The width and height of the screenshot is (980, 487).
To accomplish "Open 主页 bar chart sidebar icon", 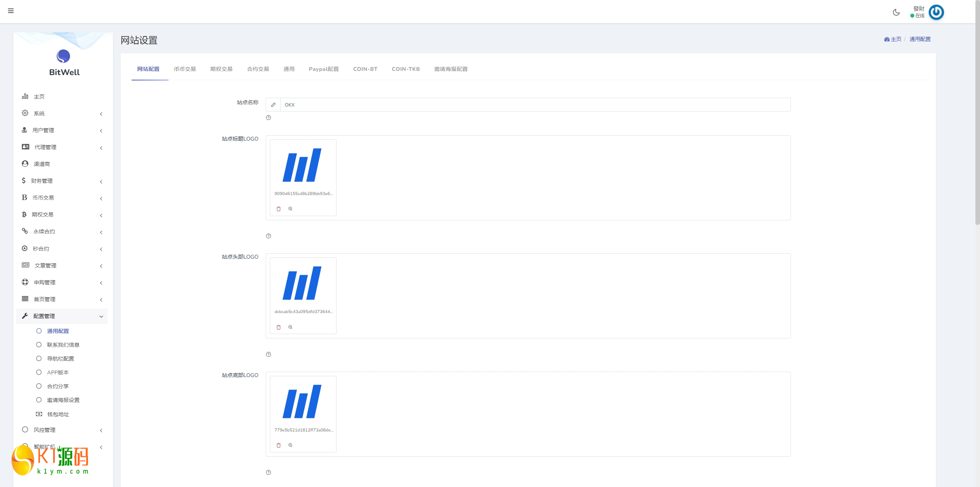I will [x=25, y=96].
